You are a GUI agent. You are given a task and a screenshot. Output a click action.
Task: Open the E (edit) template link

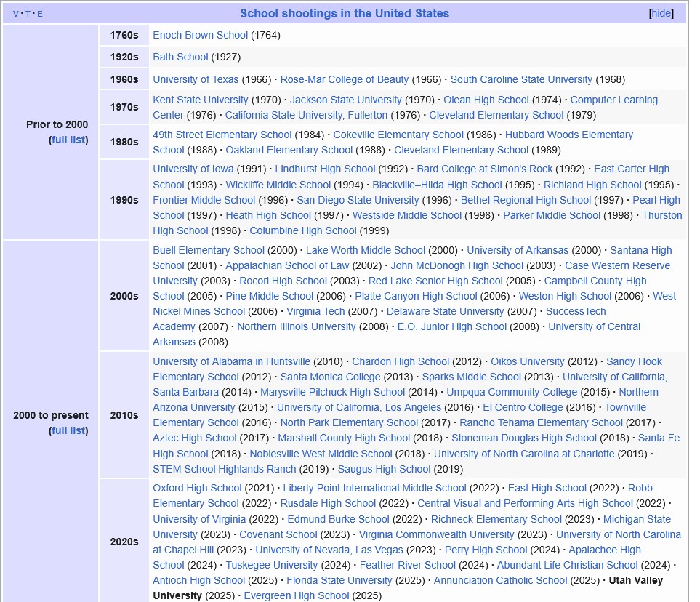[x=39, y=14]
